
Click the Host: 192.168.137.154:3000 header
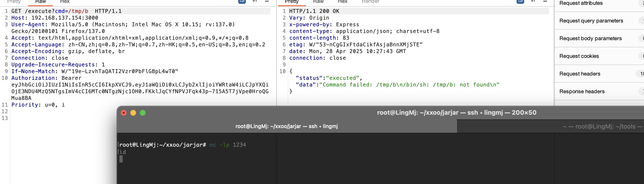[55, 18]
